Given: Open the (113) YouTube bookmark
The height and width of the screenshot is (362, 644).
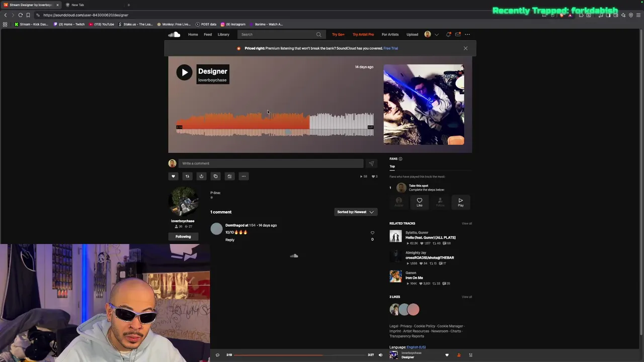Looking at the screenshot, I should (x=102, y=24).
